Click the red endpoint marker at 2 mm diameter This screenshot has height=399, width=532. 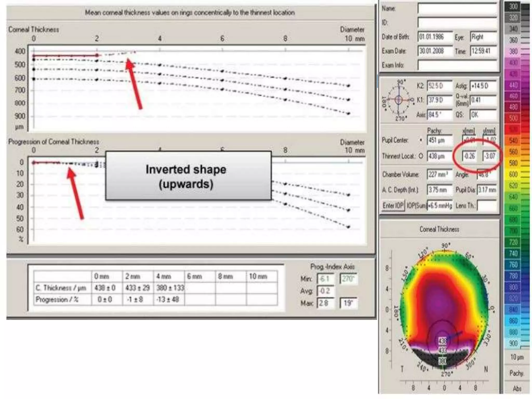click(97, 55)
